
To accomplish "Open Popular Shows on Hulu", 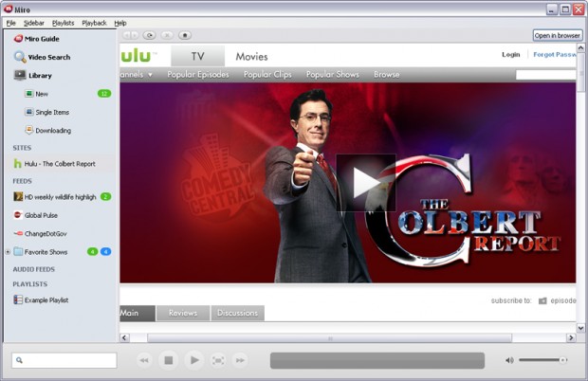I will click(333, 75).
